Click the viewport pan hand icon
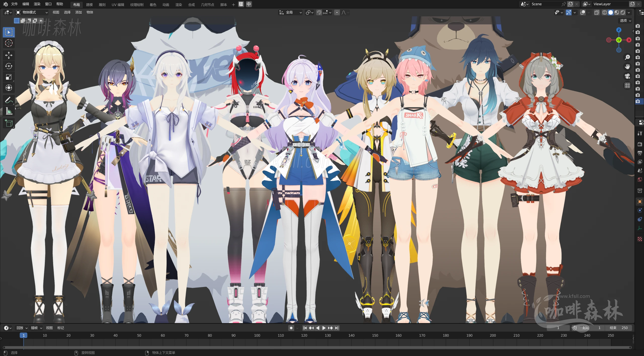Viewport: 644px width, 356px height. pyautogui.click(x=627, y=67)
